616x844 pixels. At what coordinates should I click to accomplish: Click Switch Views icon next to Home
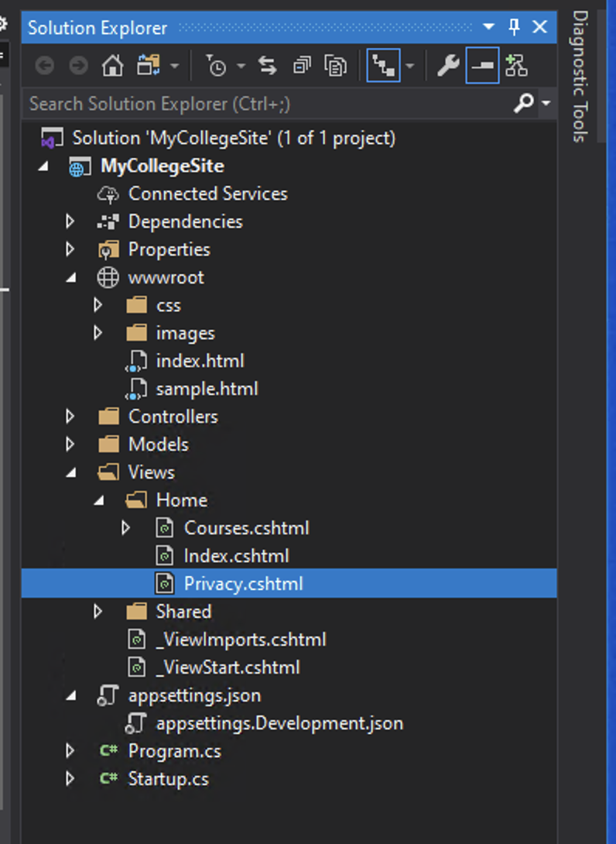[x=149, y=67]
